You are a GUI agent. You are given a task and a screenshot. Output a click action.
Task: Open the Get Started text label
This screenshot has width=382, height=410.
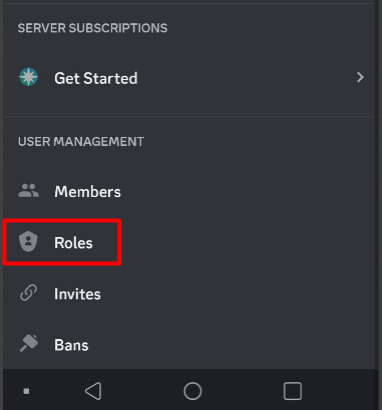tap(96, 78)
